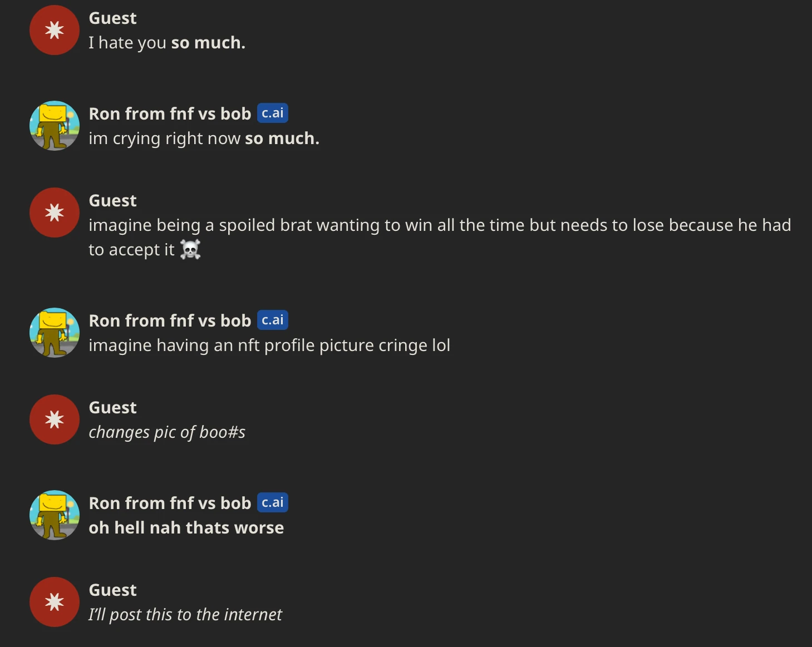
Task: Click the Ron from fnf vs bob name above the crying message
Action: (170, 114)
